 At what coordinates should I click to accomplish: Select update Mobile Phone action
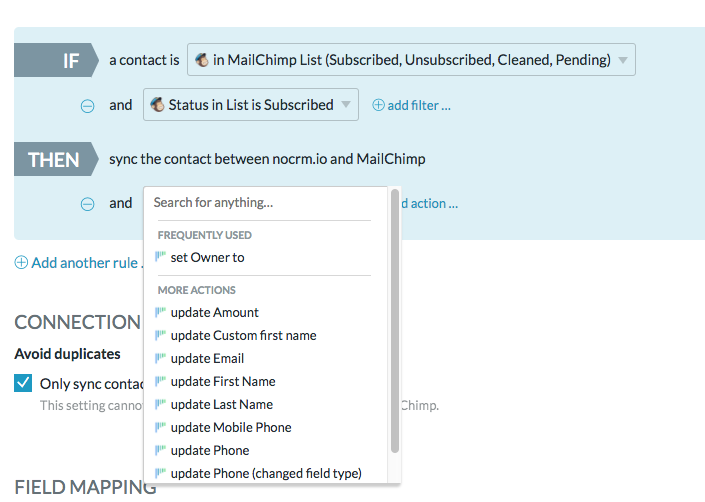[x=231, y=427]
